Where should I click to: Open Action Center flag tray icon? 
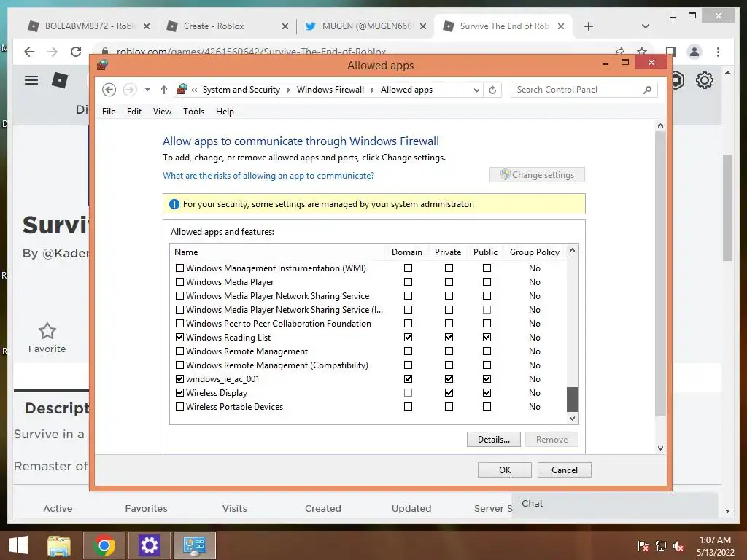coord(643,545)
